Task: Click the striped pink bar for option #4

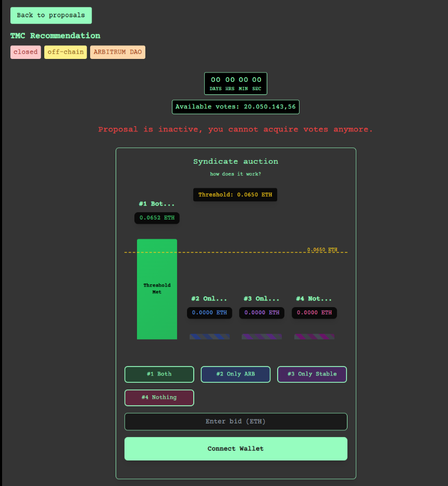Action: 314,337
